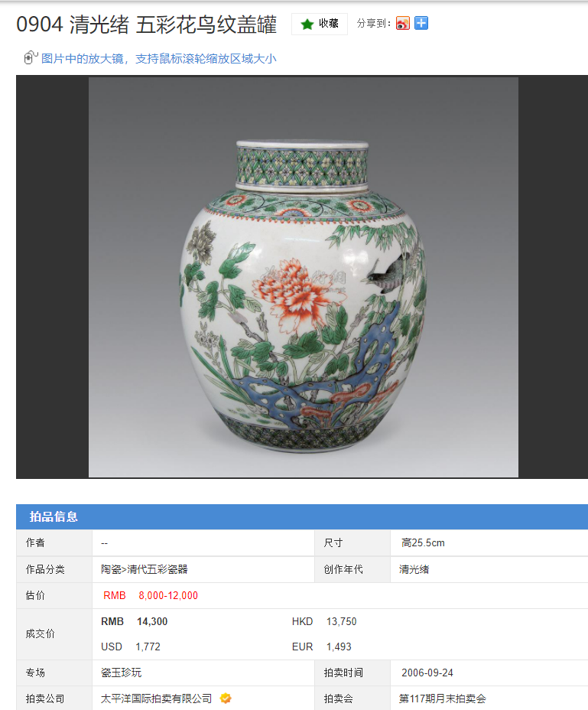588x710 pixels.
Task: Click the RMB 8,000-12,000 estimate value
Action: click(151, 595)
